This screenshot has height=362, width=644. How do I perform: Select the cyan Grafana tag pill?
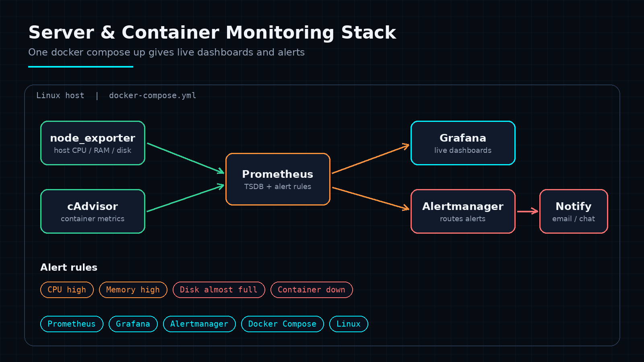point(133,324)
